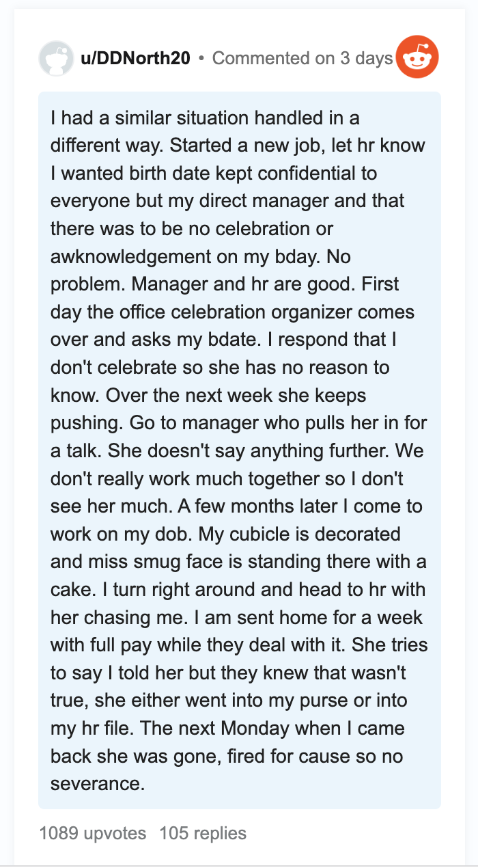Image resolution: width=478 pixels, height=868 pixels.
Task: Click the 1089 upvotes count
Action: pyautogui.click(x=93, y=833)
